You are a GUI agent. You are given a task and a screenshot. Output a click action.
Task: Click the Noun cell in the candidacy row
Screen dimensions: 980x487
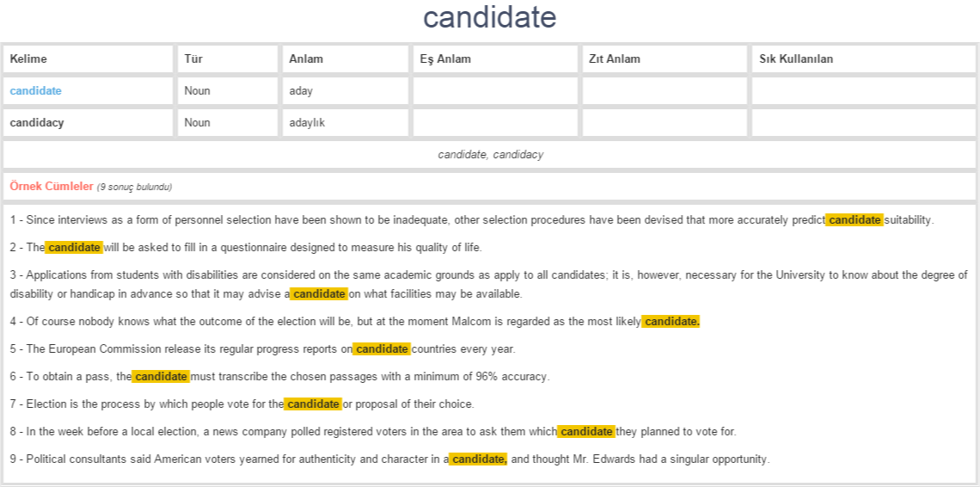pyautogui.click(x=197, y=122)
